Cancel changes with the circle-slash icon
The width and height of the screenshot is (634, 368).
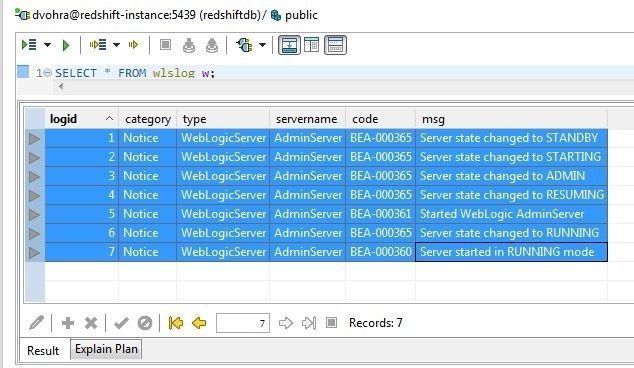(145, 323)
